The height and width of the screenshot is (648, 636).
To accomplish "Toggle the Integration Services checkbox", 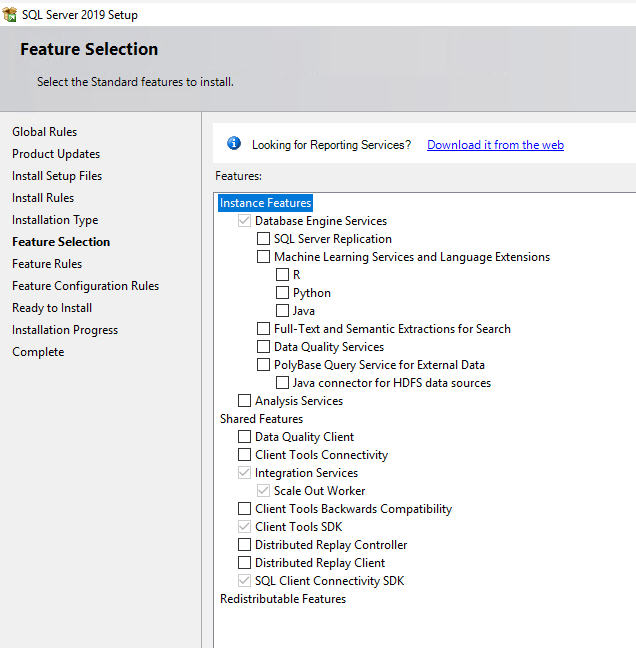I will (x=244, y=472).
